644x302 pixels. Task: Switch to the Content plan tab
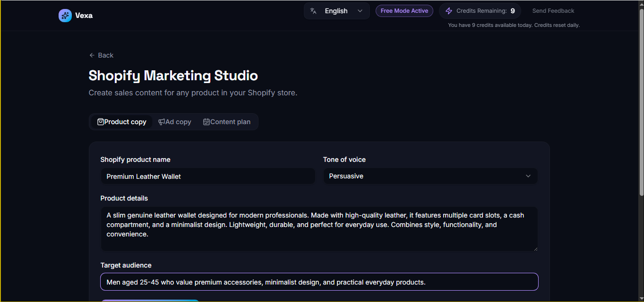click(227, 122)
